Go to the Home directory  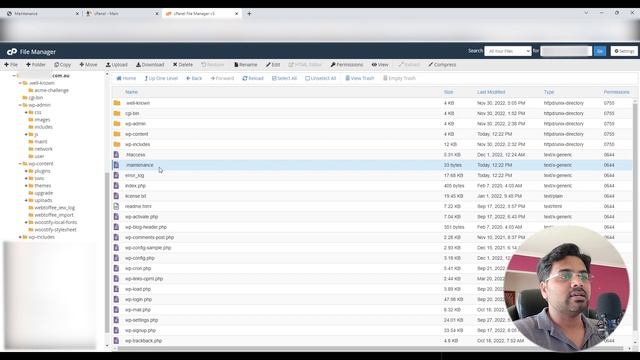[126, 78]
